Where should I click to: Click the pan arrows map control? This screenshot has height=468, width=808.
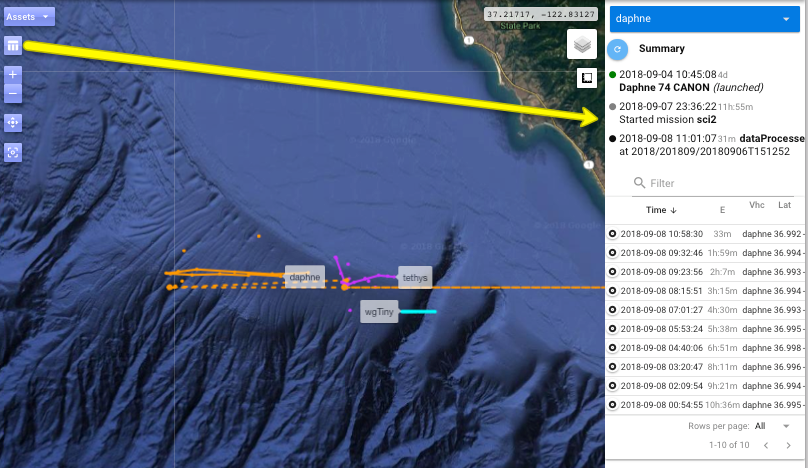point(13,122)
